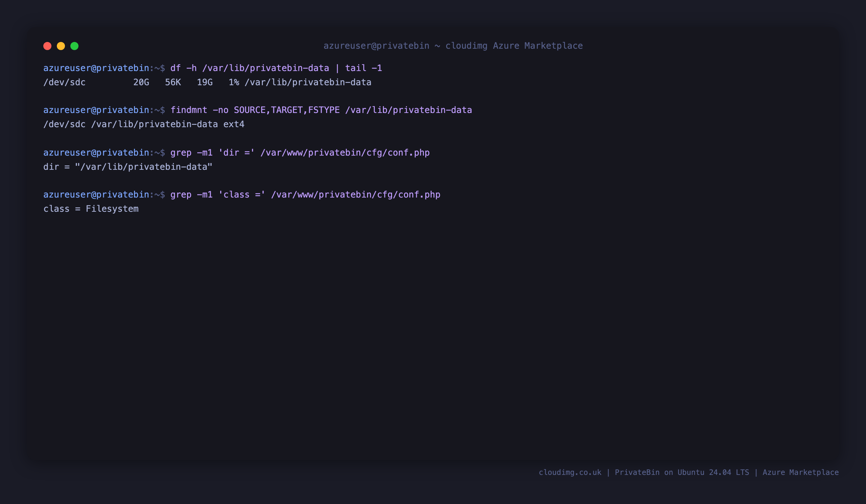Click the output 'class = Filesystem'
866x504 pixels.
tap(91, 209)
